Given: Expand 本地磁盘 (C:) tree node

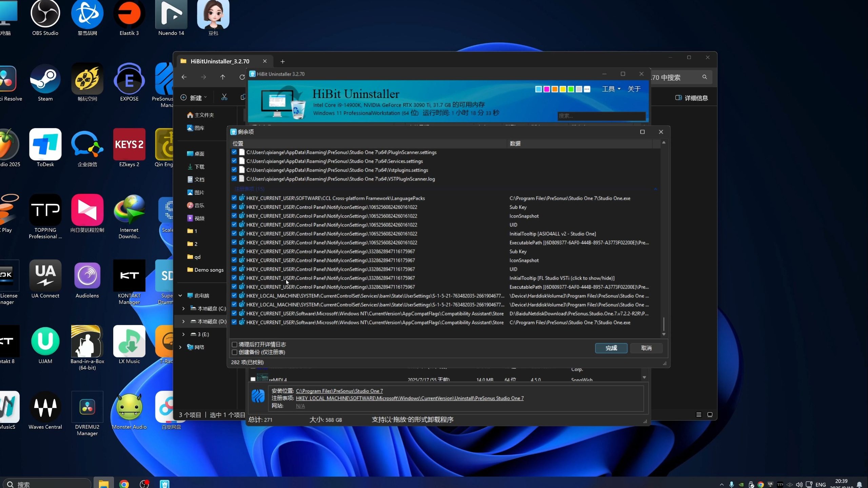Looking at the screenshot, I should [183, 308].
